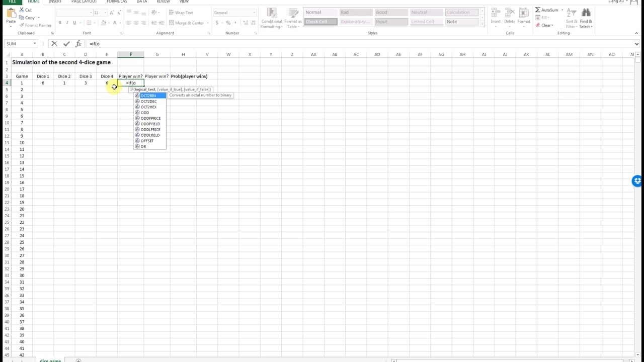The width and height of the screenshot is (644, 362).
Task: Switch to the INSERT ribbon tab
Action: coord(55,2)
